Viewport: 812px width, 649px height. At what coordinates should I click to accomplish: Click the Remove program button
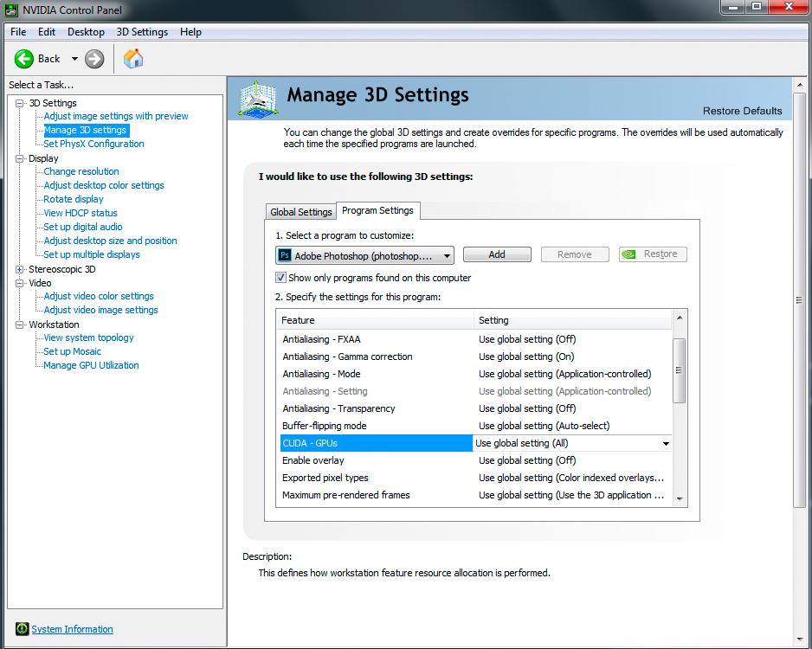[574, 254]
